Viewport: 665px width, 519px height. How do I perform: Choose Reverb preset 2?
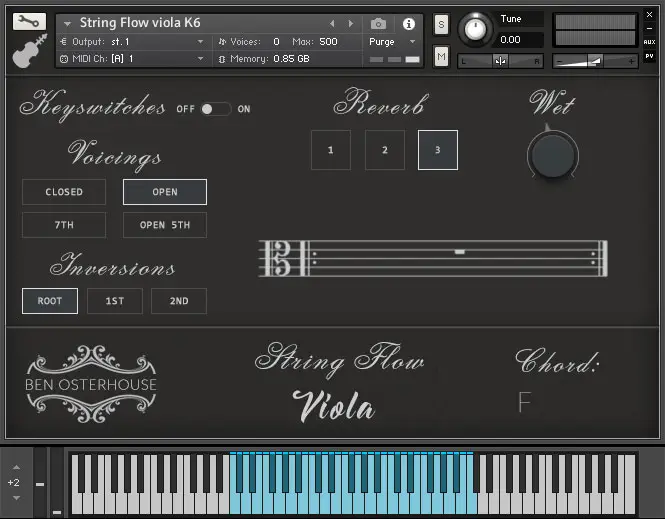pyautogui.click(x=385, y=150)
